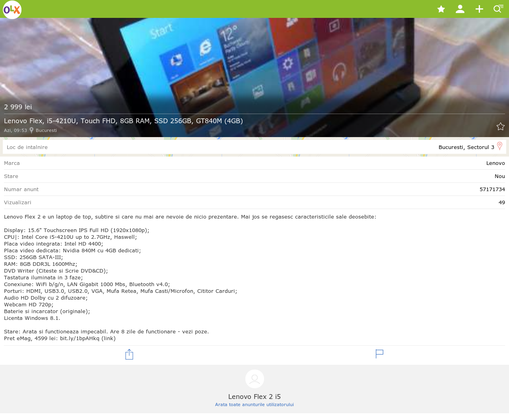Click the location pin beside Bucuresti
This screenshot has width=509, height=420.
tap(31, 130)
